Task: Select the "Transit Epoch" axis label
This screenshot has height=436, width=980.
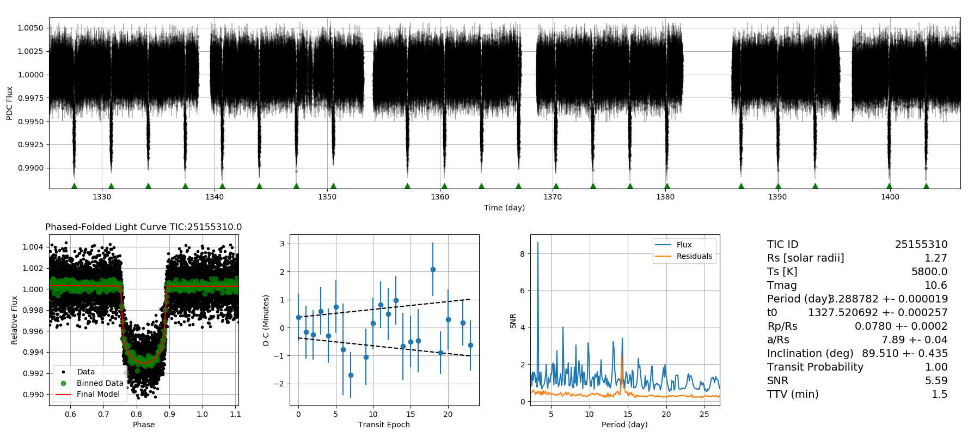Action: [x=384, y=425]
